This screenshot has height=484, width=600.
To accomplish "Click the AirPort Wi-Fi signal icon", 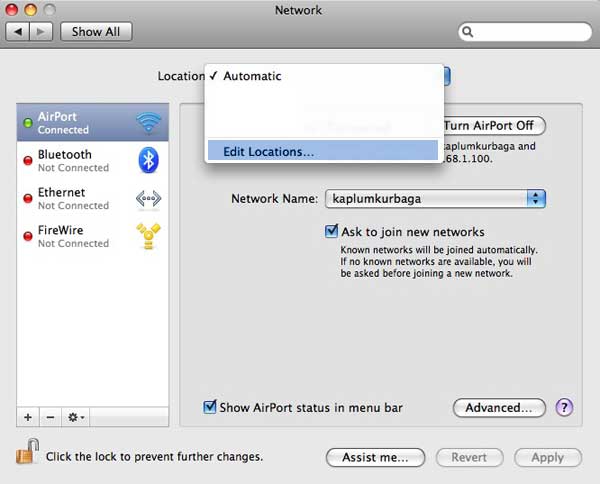I will pos(148,123).
